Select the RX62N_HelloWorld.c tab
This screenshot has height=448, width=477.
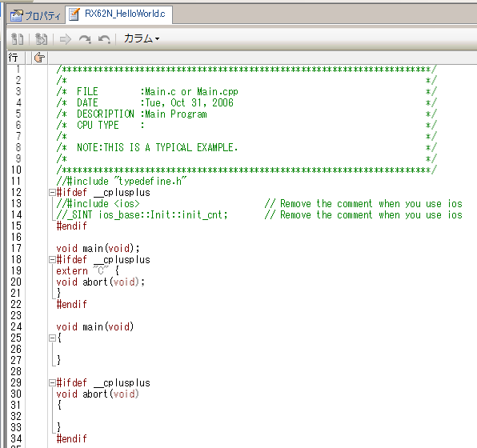(x=119, y=14)
